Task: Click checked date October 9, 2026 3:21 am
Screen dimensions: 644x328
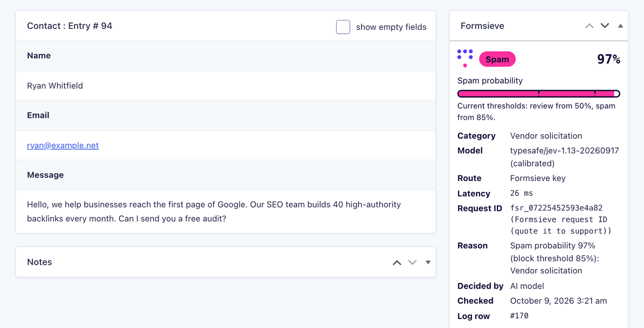Action: point(558,301)
